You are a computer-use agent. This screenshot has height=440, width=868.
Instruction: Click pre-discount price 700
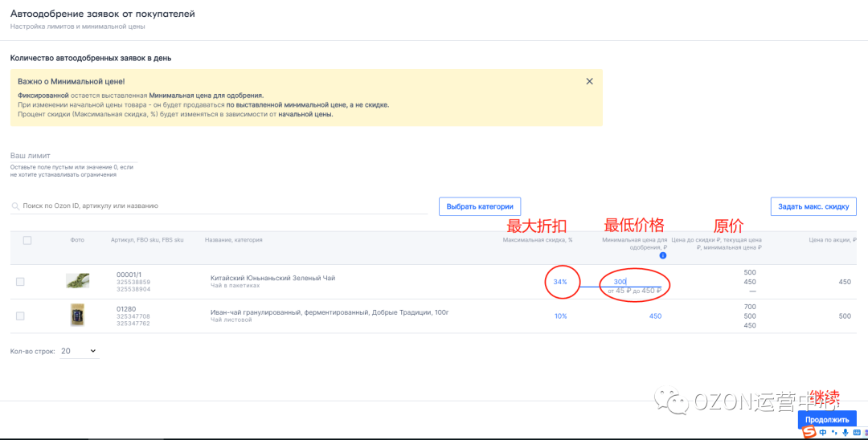click(x=750, y=307)
